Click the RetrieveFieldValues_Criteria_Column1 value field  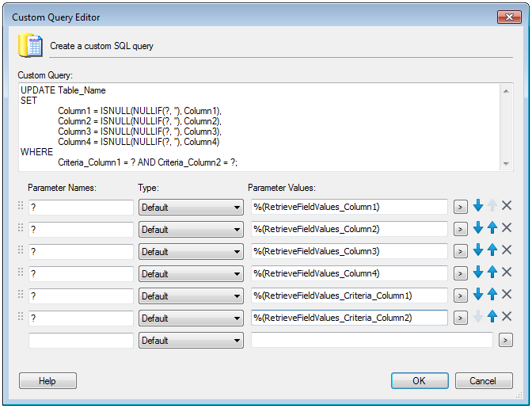349,296
